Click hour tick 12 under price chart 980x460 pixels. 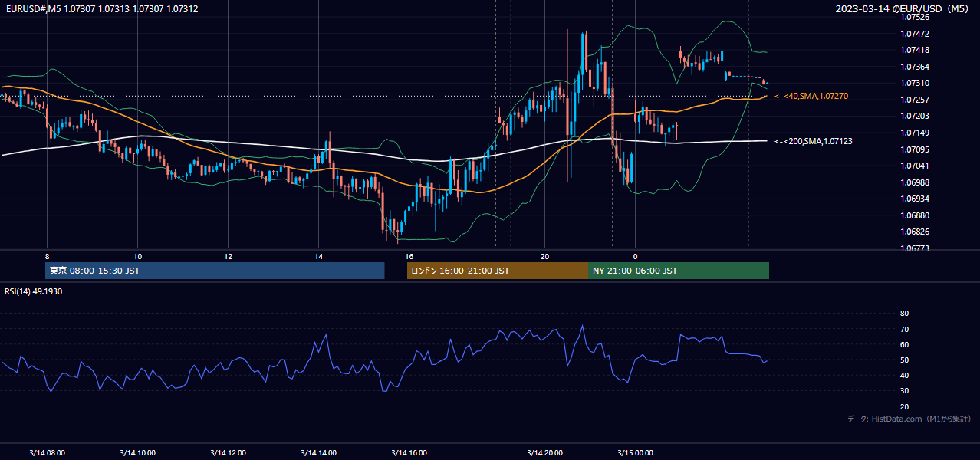(x=229, y=256)
